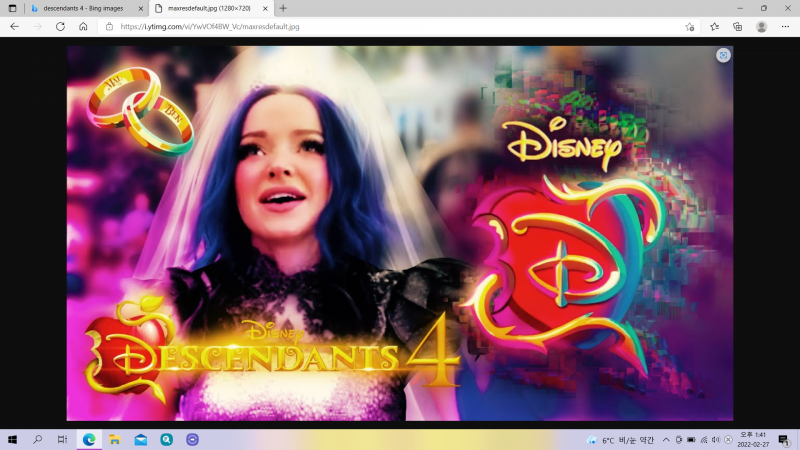800x450 pixels.
Task: Go to the browser Home page
Action: [83, 26]
